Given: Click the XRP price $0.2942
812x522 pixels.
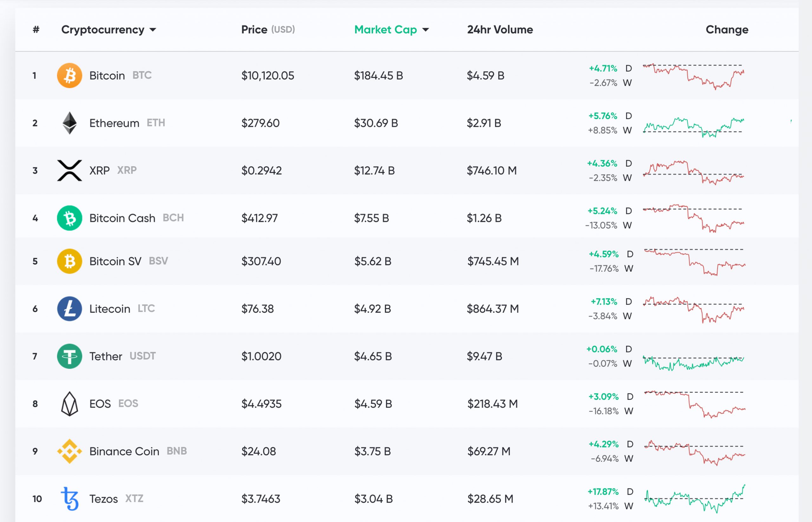Looking at the screenshot, I should pyautogui.click(x=261, y=170).
